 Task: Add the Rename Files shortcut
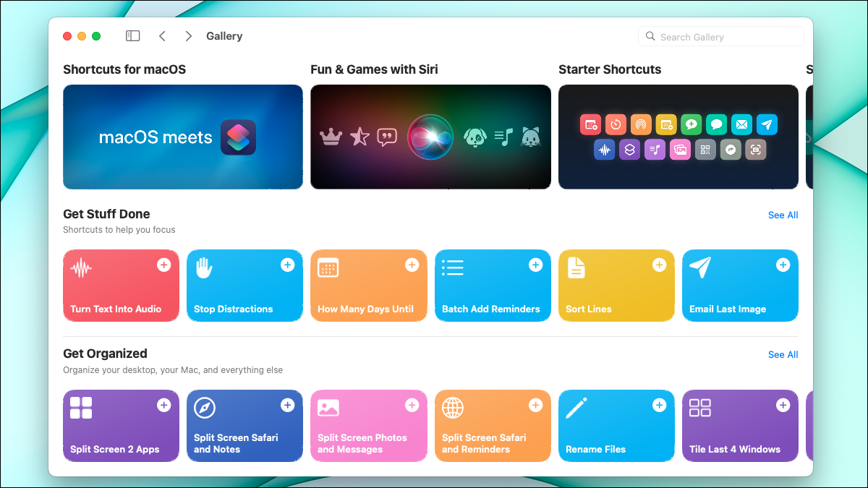click(x=659, y=406)
